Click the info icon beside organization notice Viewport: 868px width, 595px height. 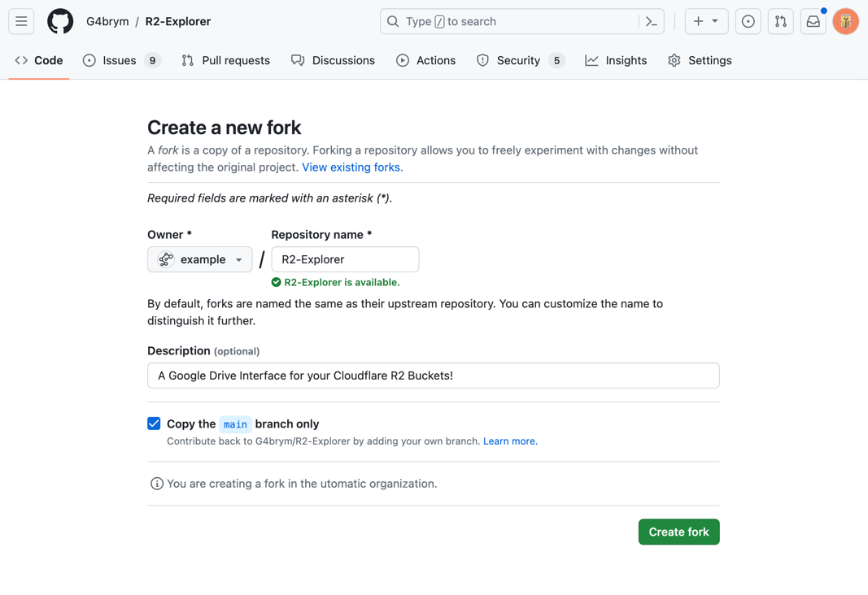pos(157,484)
